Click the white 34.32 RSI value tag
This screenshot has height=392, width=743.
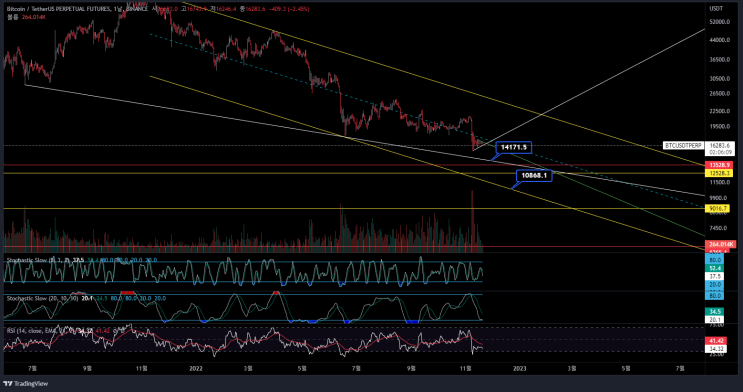click(715, 349)
